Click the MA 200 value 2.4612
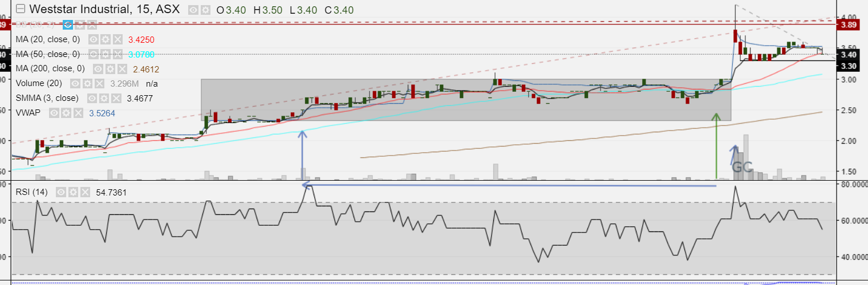Viewport: 868px width, 285px height. pos(146,70)
